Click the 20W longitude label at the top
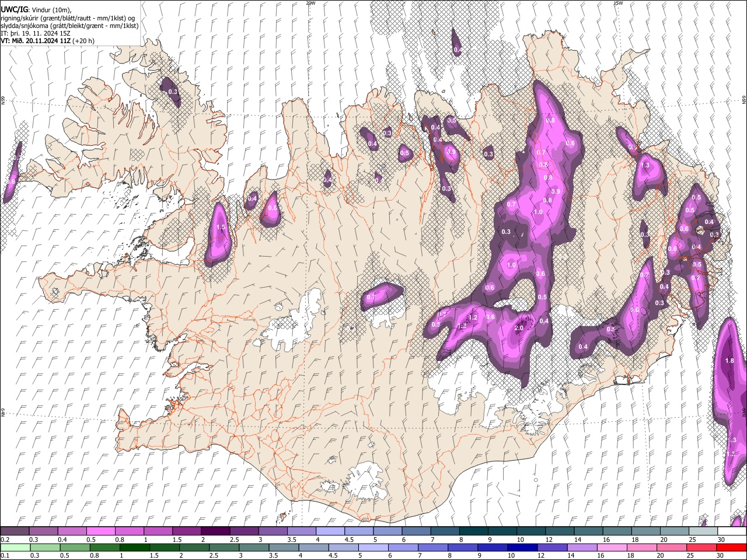This screenshot has width=747, height=560. (311, 3)
